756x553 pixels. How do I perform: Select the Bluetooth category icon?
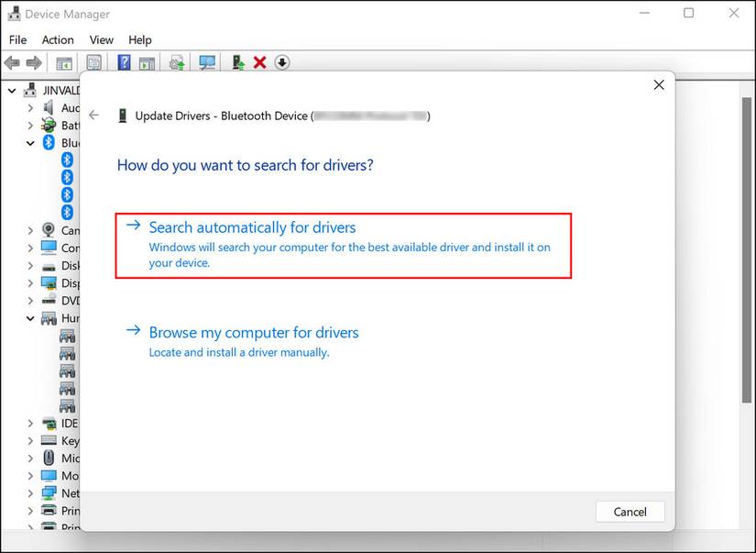point(49,142)
